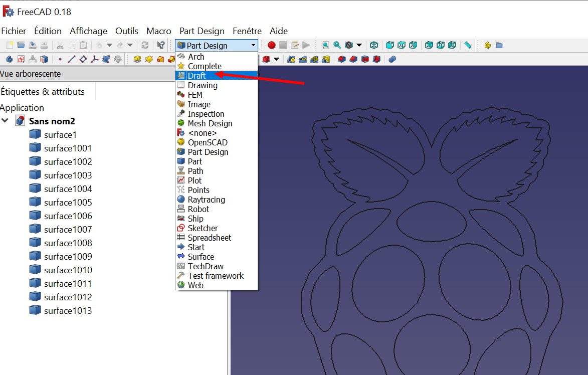Select the datum plane tool
Screen dimensions: 588x375
(x=83, y=59)
